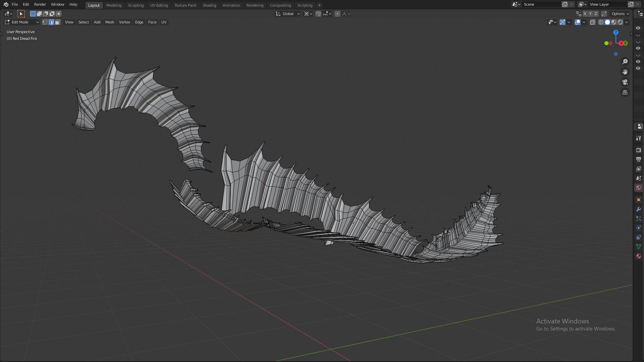Open the Edge menu
The width and height of the screenshot is (644, 362).
[139, 22]
